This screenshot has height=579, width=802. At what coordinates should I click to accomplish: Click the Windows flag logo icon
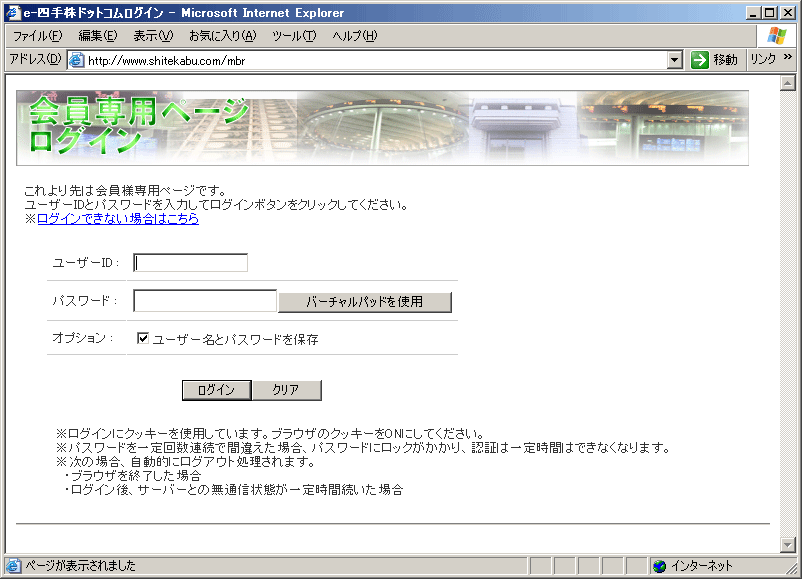pyautogui.click(x=777, y=36)
